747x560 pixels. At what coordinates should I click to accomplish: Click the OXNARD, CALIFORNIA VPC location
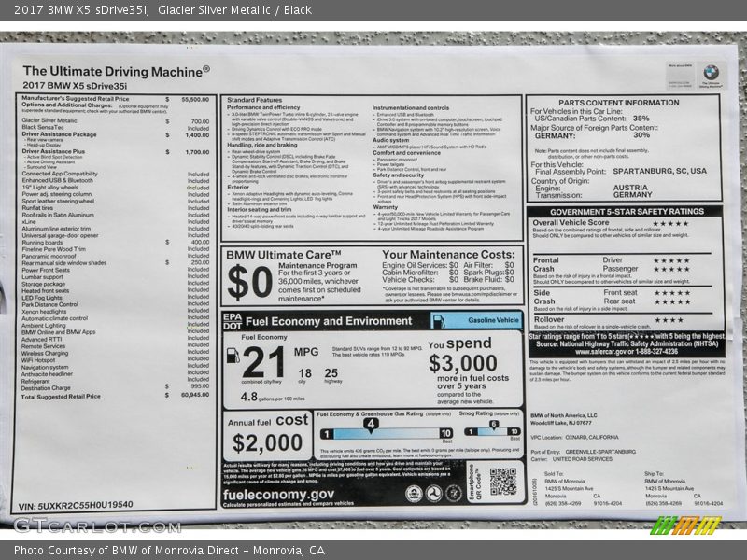[592, 437]
